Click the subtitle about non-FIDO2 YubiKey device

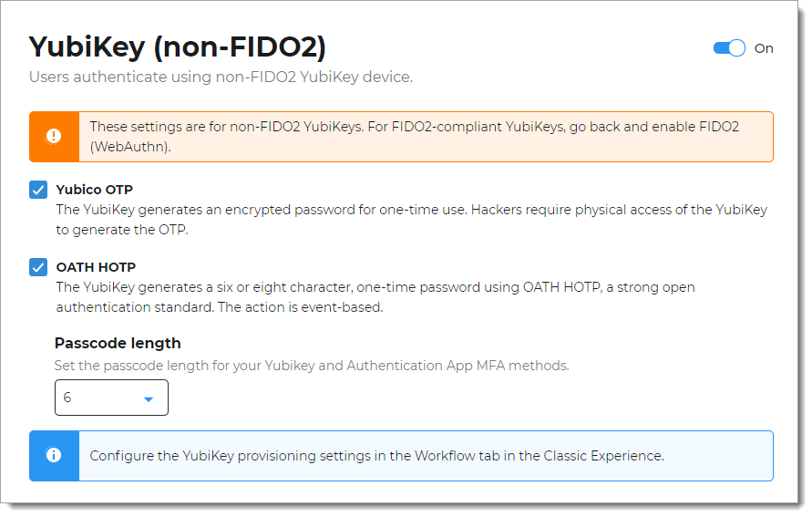pyautogui.click(x=221, y=77)
